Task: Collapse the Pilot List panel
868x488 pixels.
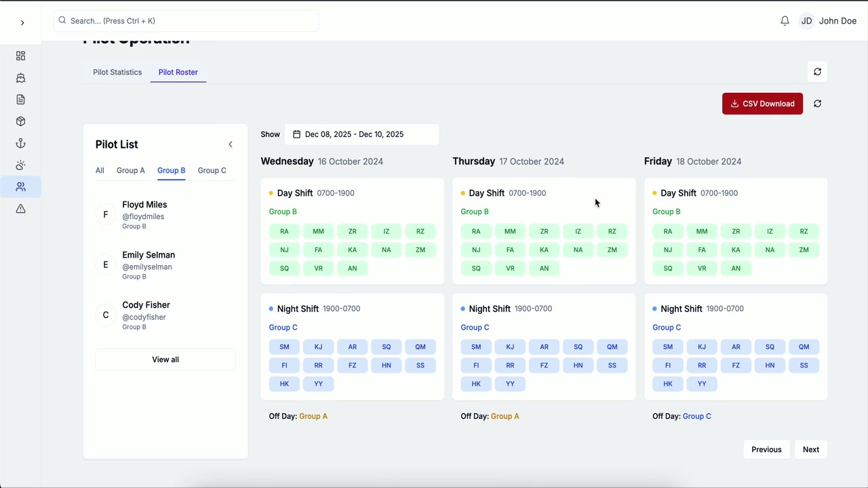Action: 231,144
